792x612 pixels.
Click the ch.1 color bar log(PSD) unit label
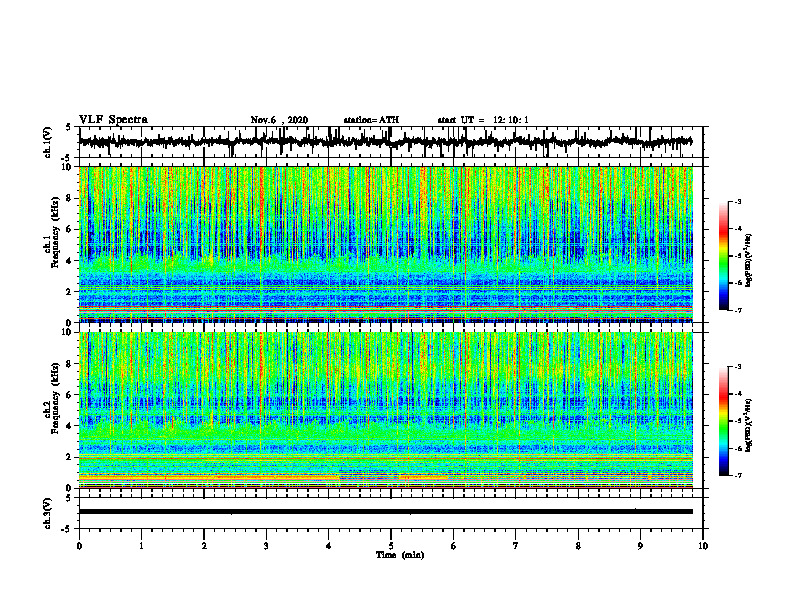point(750,261)
